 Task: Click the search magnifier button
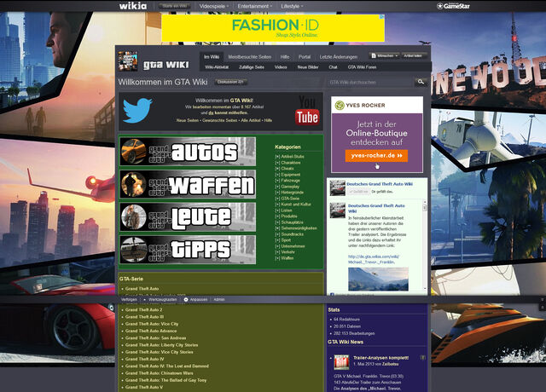421,82
